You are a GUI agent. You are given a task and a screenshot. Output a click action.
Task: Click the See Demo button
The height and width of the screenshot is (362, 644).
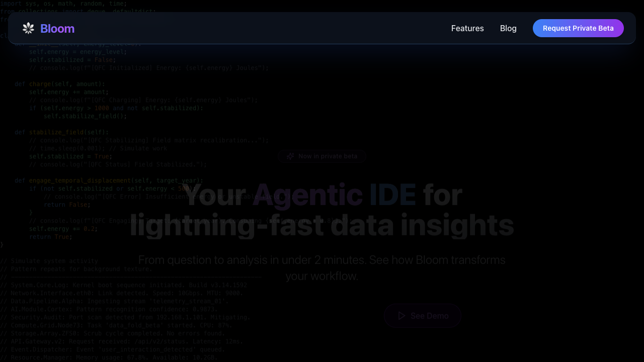(423, 316)
